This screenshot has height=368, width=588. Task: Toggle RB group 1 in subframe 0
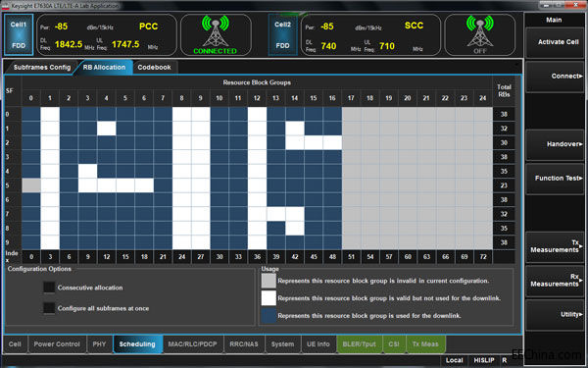click(50, 114)
